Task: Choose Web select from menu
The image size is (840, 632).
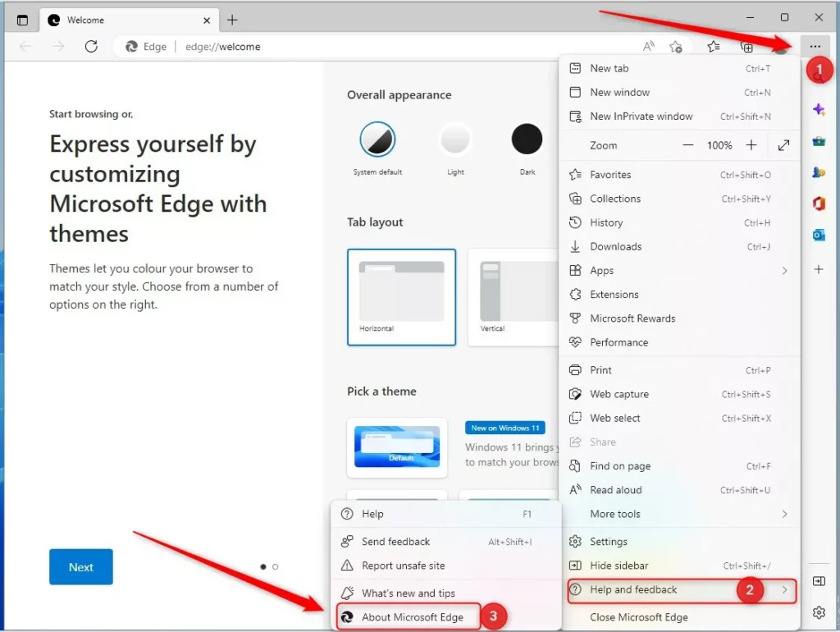Action: coord(679,418)
